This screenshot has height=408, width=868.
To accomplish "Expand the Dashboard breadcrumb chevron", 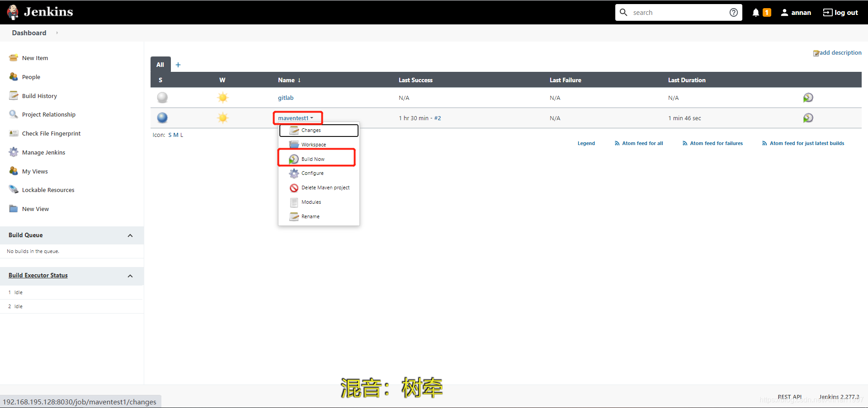I will [57, 33].
